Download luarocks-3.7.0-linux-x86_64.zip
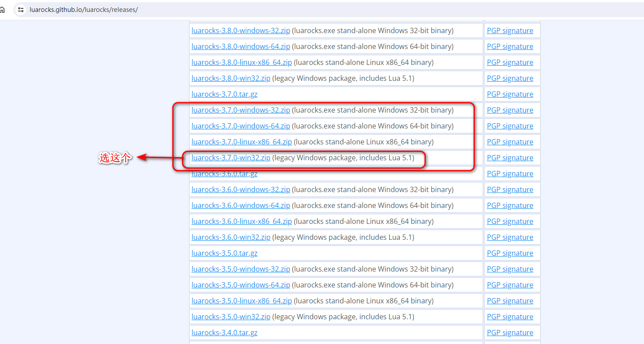 (242, 142)
